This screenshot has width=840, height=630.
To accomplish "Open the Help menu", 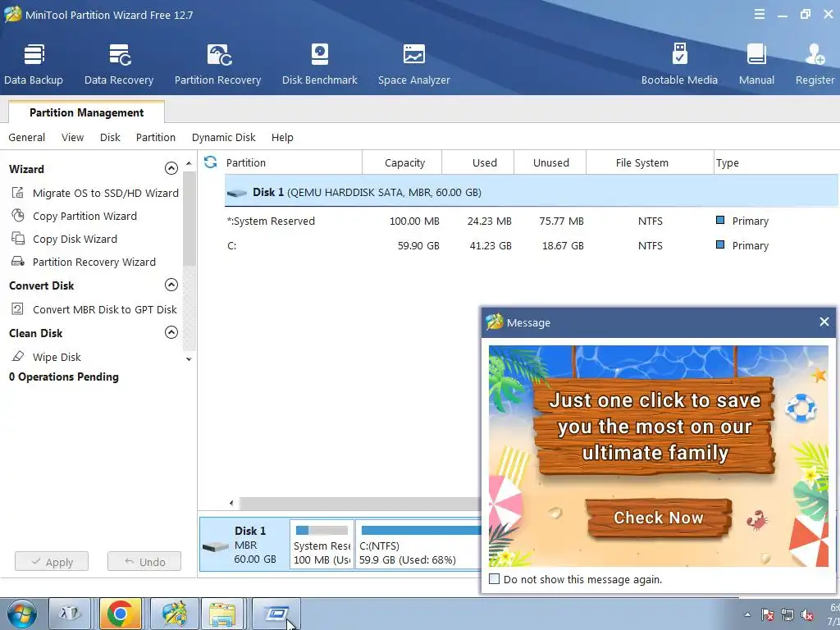I will (x=282, y=137).
